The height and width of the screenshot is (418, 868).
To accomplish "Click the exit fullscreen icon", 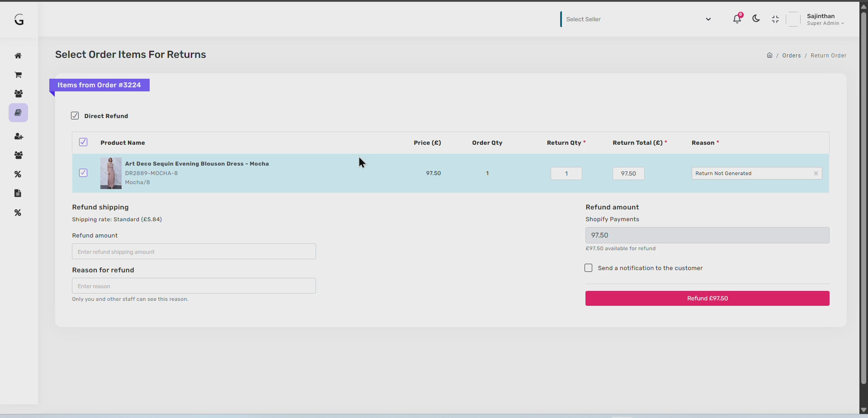I will [x=775, y=19].
